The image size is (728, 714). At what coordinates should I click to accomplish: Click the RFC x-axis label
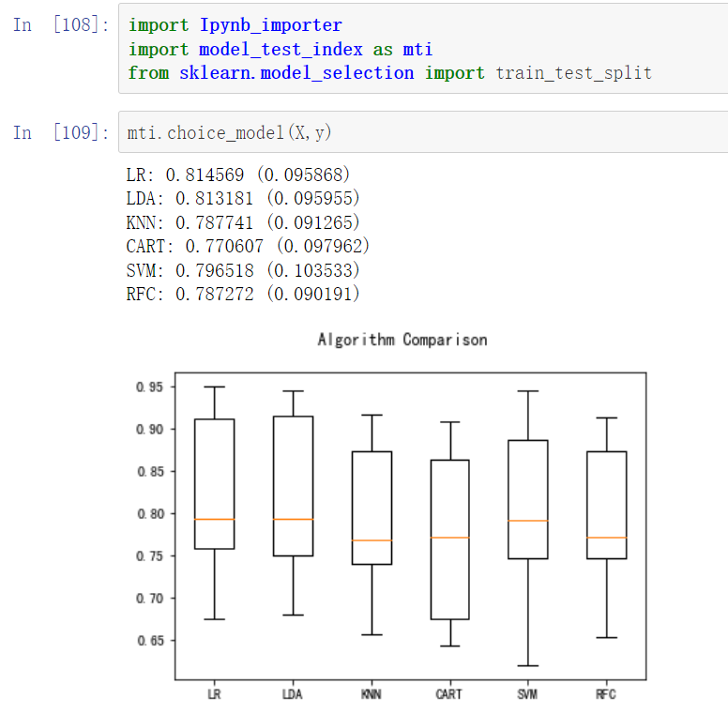click(606, 694)
